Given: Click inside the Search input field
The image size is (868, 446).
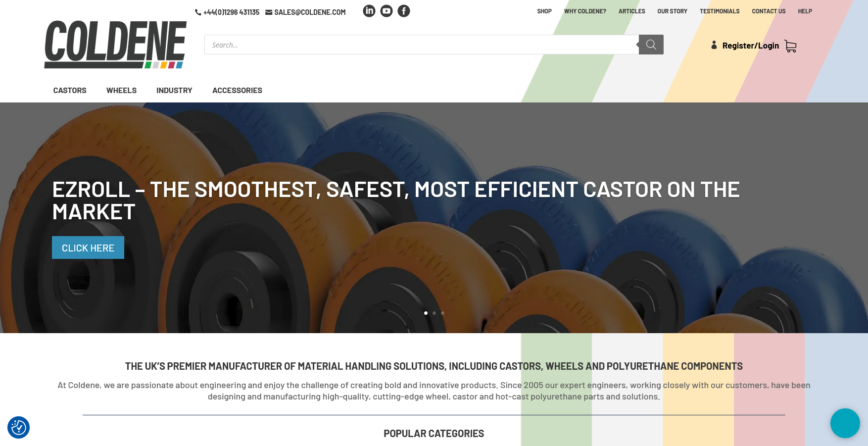Looking at the screenshot, I should click(421, 44).
